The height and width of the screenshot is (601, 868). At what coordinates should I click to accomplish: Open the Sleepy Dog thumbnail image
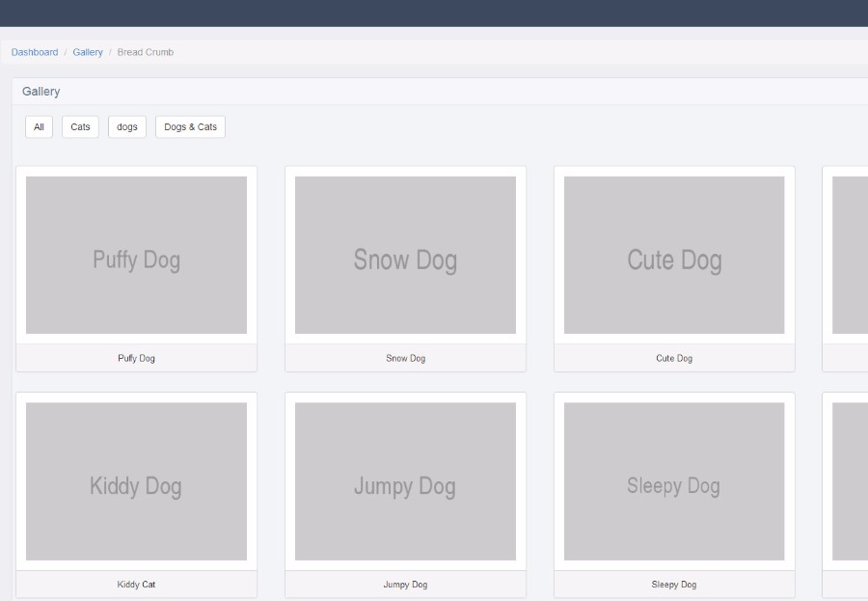tap(674, 481)
